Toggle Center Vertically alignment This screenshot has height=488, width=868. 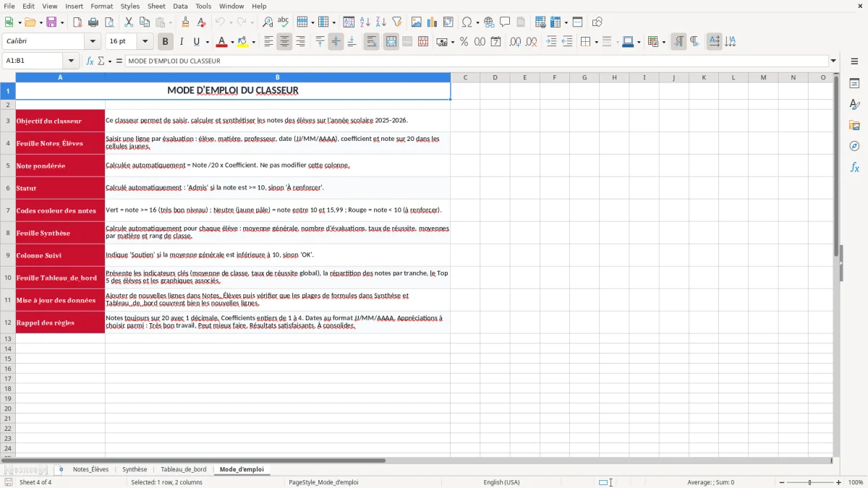[x=336, y=42]
